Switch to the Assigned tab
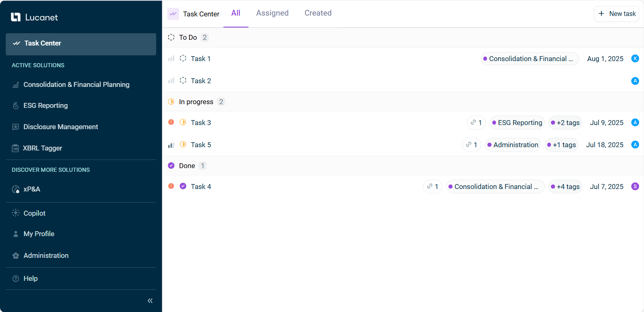This screenshot has width=644, height=312. click(x=272, y=13)
